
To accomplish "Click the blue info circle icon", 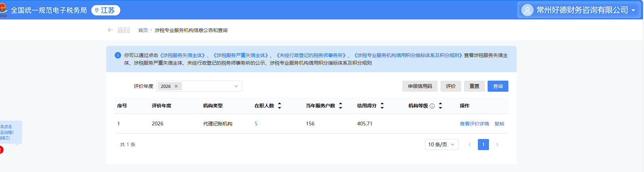I will pyautogui.click(x=118, y=55).
